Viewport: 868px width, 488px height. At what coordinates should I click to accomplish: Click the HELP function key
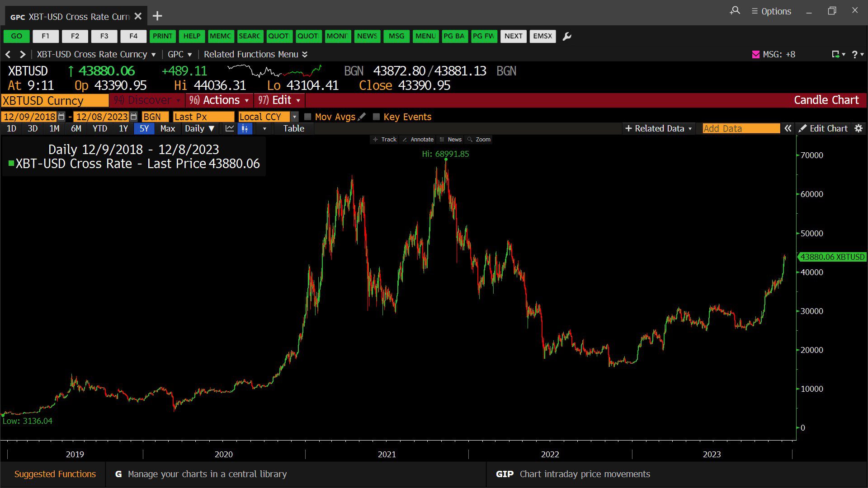(192, 36)
